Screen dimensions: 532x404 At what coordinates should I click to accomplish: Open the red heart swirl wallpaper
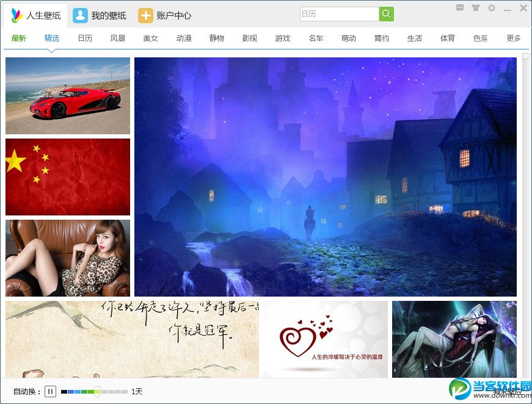[x=326, y=339]
